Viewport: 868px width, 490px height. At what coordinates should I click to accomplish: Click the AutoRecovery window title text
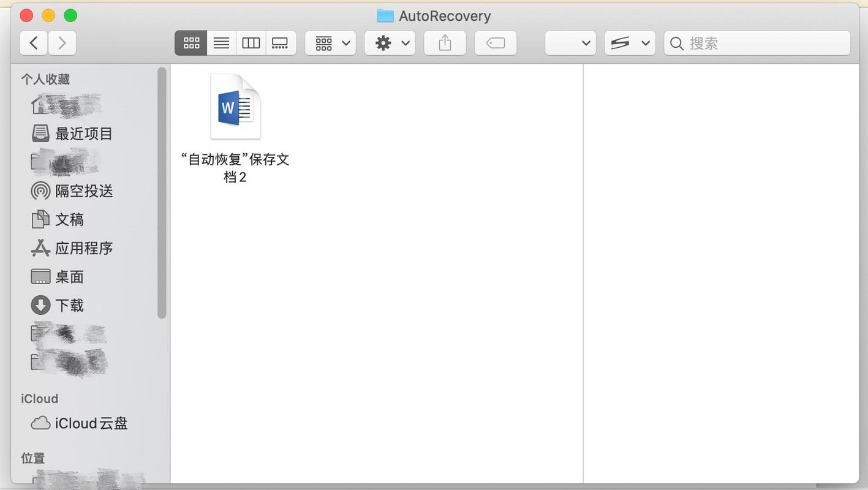click(x=445, y=16)
